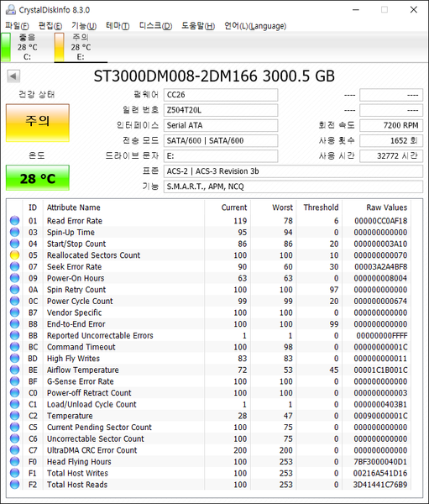Open the 파일(F) menu
429x504 pixels.
pyautogui.click(x=17, y=26)
